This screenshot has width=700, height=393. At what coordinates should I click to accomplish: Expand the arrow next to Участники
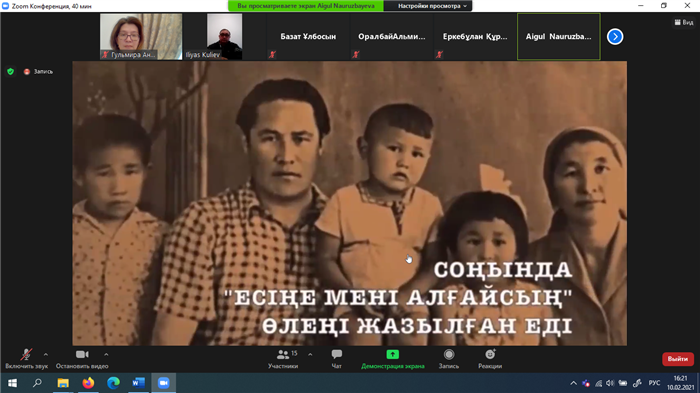click(310, 355)
